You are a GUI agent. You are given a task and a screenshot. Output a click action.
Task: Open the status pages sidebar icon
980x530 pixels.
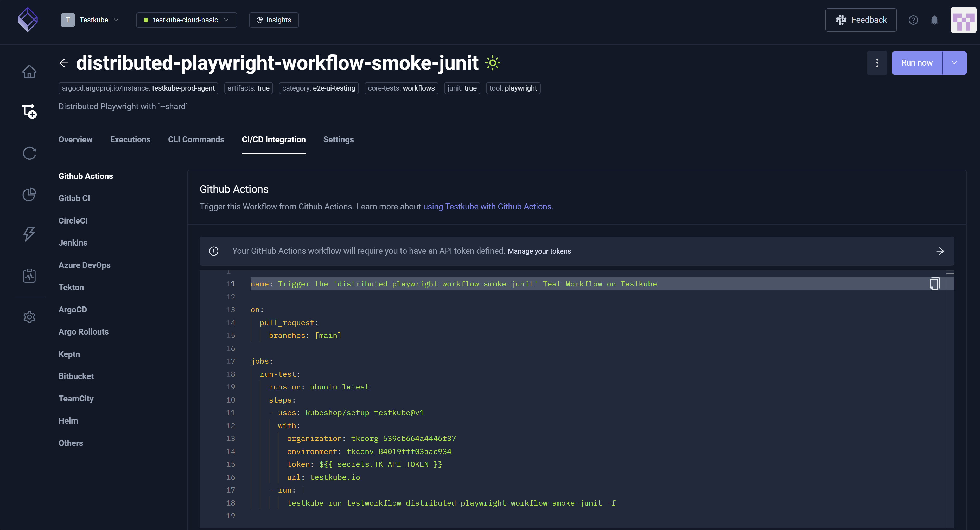[x=29, y=276]
